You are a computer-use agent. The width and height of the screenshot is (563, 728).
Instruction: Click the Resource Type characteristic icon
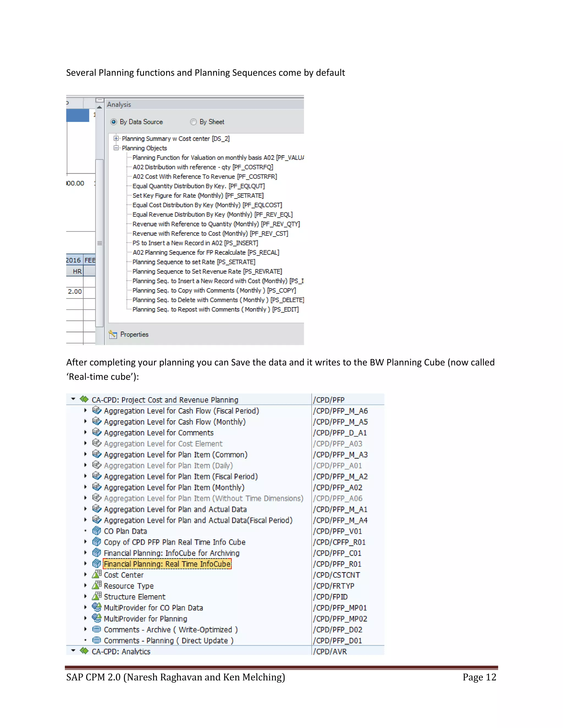tap(97, 585)
